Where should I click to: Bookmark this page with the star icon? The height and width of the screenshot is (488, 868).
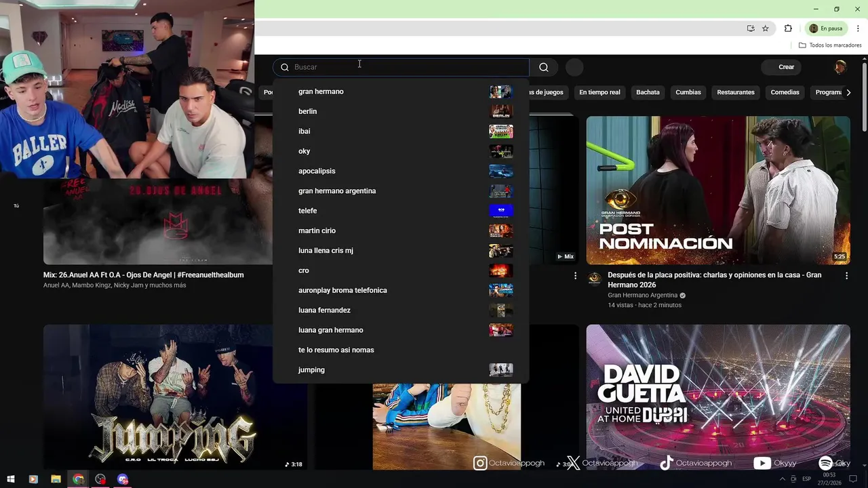pos(766,28)
